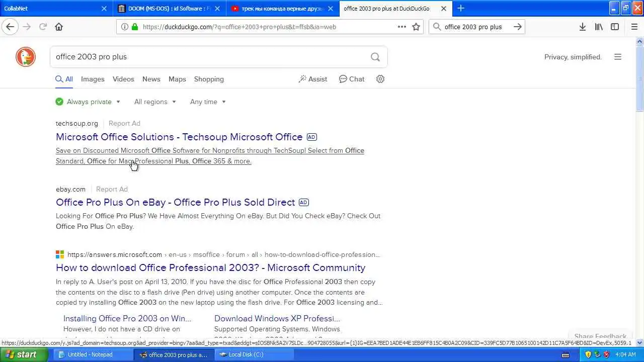
Task: Open How to download Office Professional 2003 result
Action: click(210, 267)
